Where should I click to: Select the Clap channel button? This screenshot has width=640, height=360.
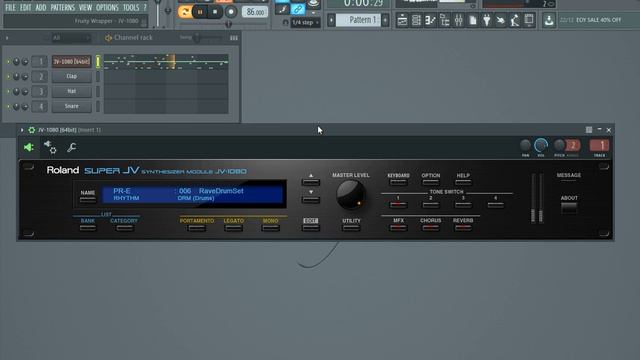tap(71, 76)
